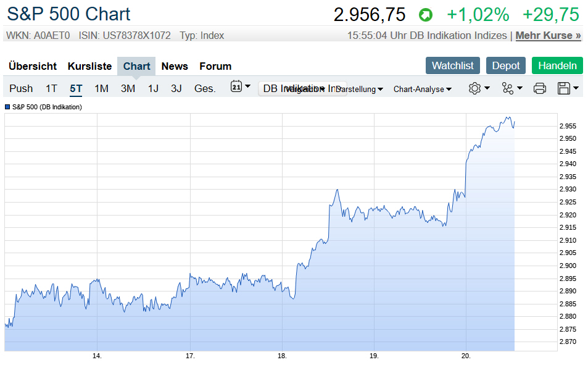Click the 15:55:04 Uhr timestamp text

(x=377, y=36)
